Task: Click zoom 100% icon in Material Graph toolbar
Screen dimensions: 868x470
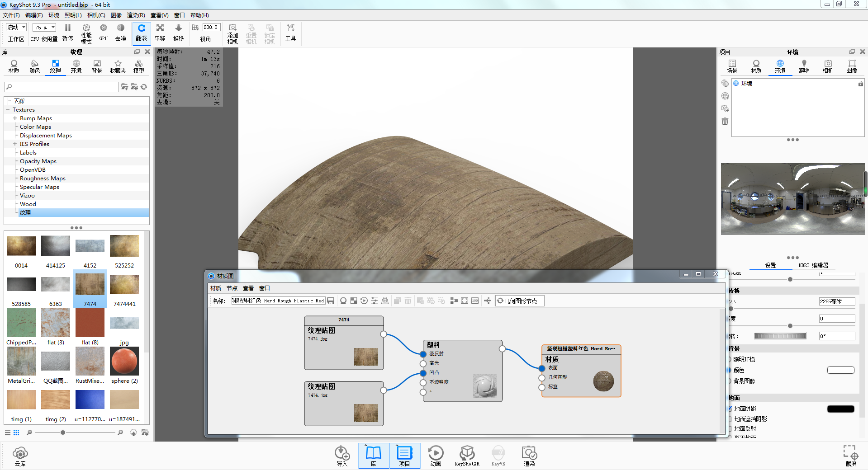Action: point(475,301)
